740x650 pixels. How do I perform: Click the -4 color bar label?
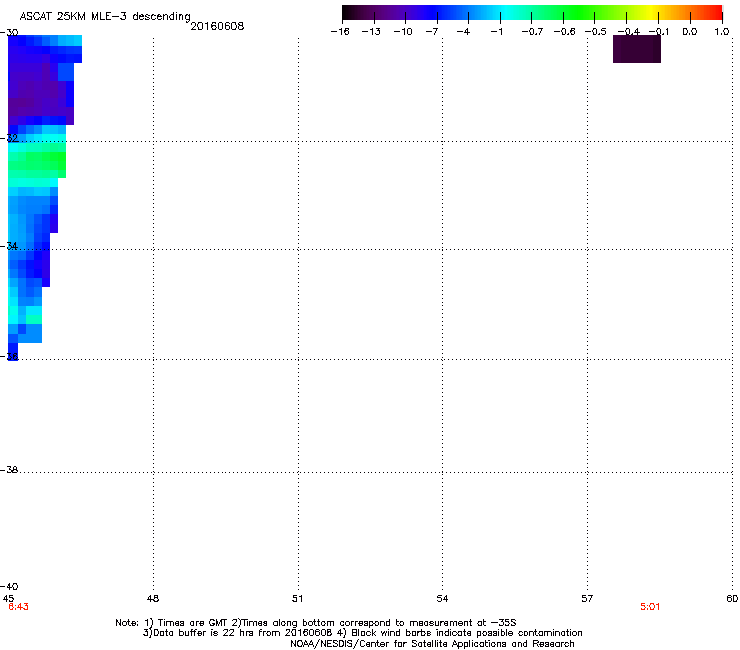click(x=463, y=32)
